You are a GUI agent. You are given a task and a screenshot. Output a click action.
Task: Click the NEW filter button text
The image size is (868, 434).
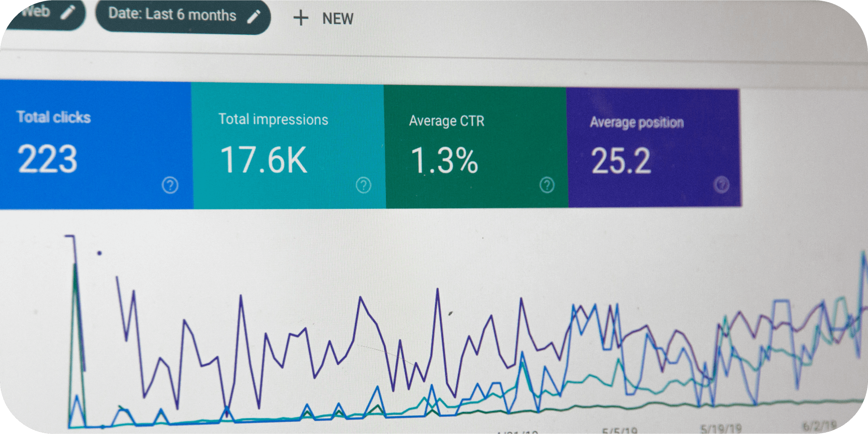(338, 19)
